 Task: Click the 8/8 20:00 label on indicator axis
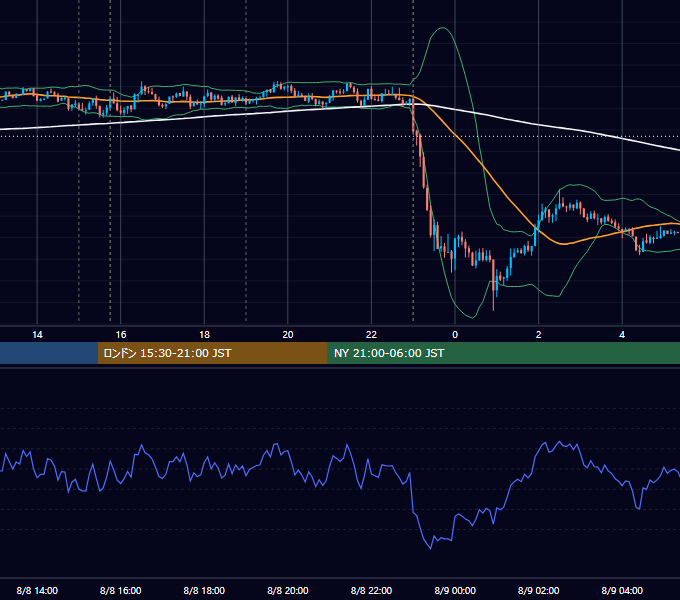pos(288,590)
